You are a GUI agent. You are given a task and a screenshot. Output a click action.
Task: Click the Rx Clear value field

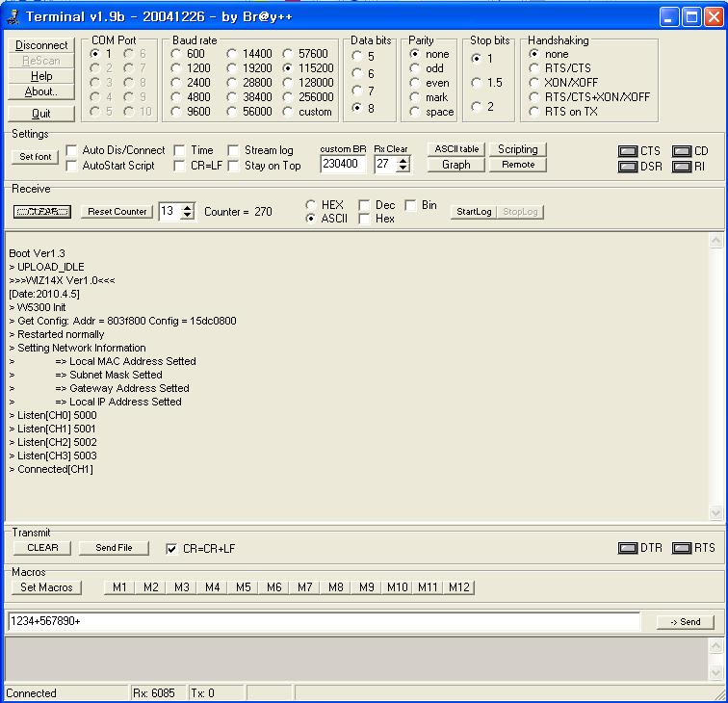tap(386, 164)
